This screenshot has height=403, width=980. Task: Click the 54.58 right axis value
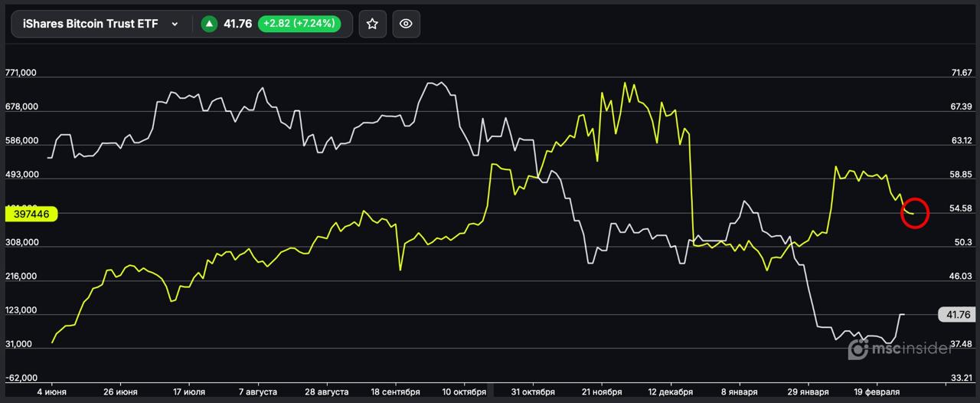point(960,208)
